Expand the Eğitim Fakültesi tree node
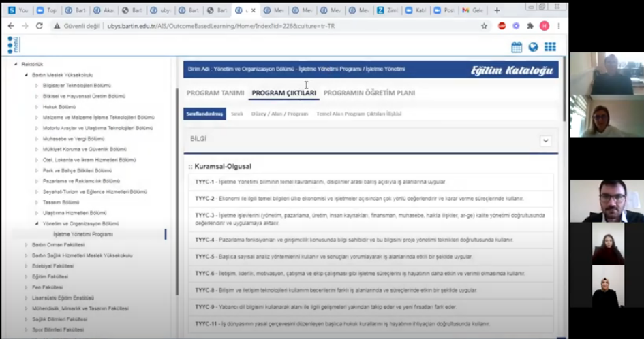This screenshot has height=339, width=644. tap(26, 276)
